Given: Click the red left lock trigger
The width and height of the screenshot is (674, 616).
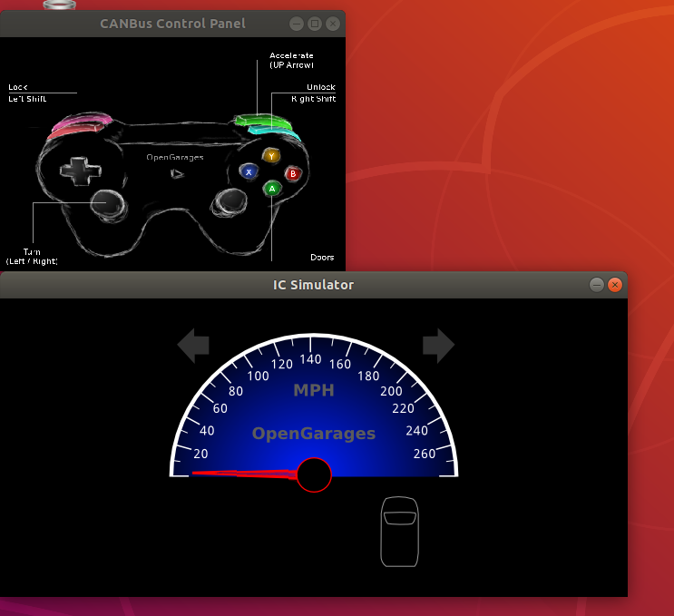Looking at the screenshot, I should (x=74, y=131).
